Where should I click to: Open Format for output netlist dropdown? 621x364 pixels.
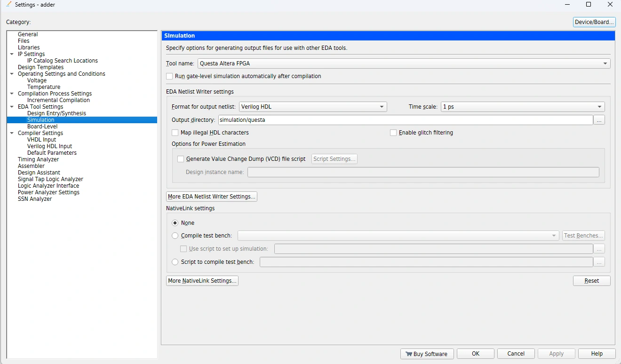coord(313,107)
